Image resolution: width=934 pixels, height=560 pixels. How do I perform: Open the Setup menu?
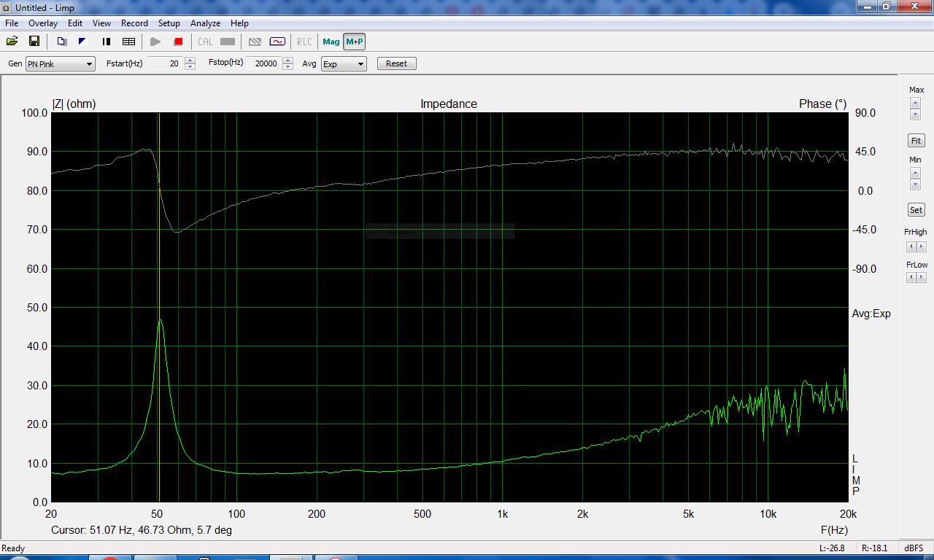[169, 23]
